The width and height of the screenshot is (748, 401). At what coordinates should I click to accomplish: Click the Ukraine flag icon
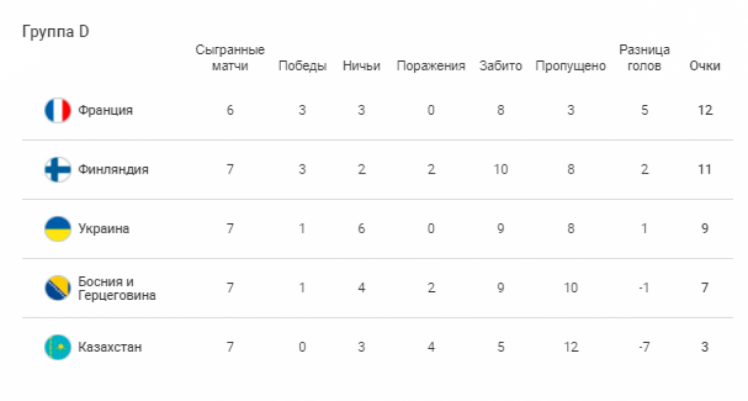coord(58,228)
